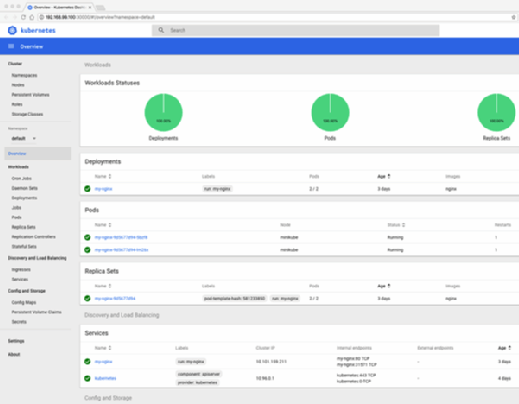
Task: Open my-nginx deployment link
Action: 103,189
